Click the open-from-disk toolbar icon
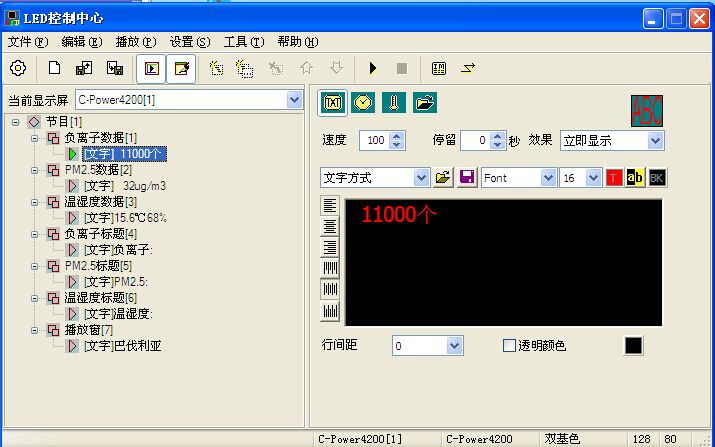This screenshot has height=447, width=715. (x=84, y=68)
